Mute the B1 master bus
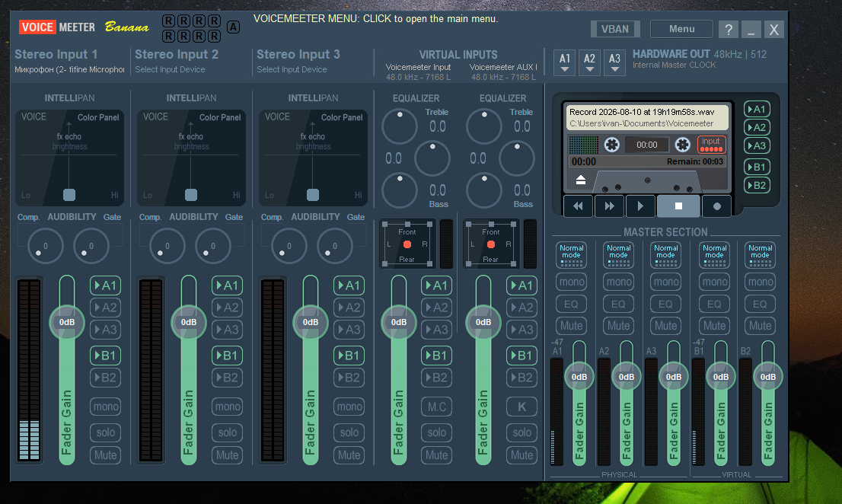Screen dimensions: 842x504 tap(714, 325)
